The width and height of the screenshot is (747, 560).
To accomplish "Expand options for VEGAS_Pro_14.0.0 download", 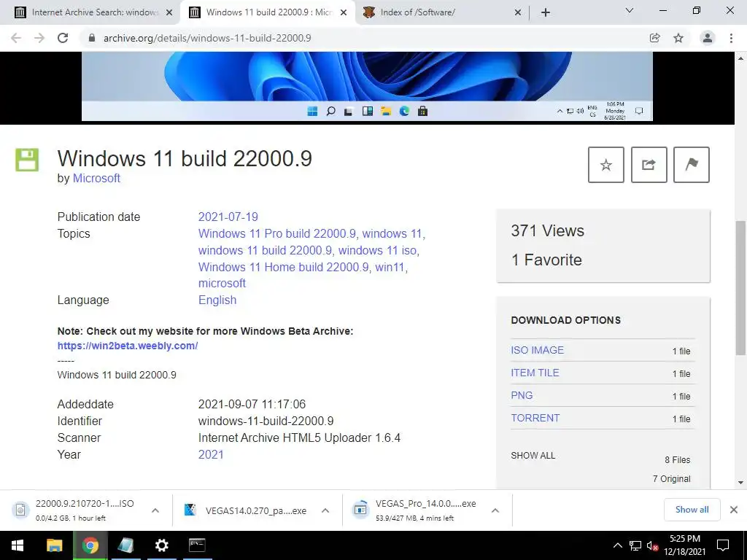I will pyautogui.click(x=495, y=510).
